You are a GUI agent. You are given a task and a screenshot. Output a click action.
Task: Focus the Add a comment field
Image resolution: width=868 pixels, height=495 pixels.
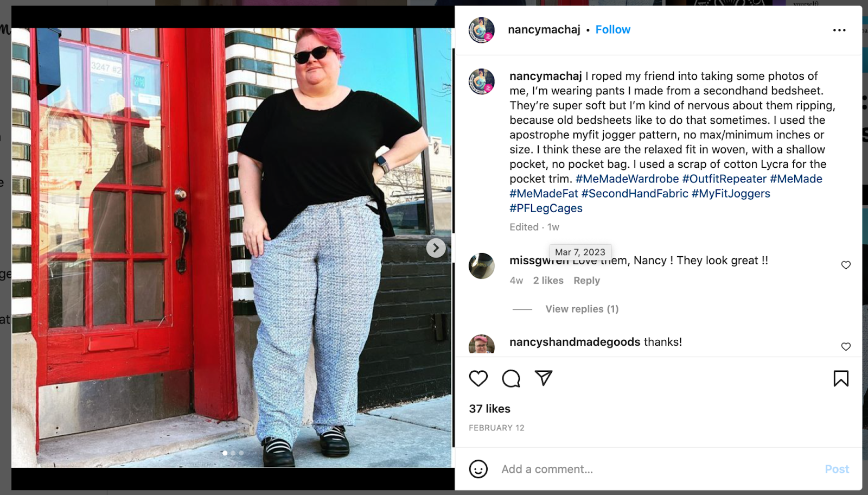click(656, 469)
